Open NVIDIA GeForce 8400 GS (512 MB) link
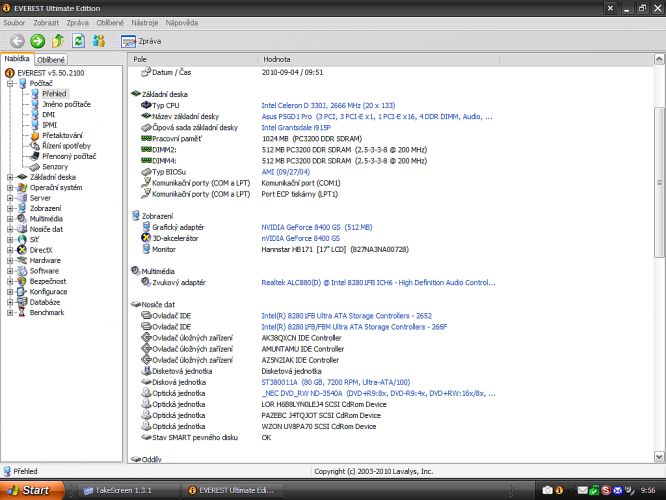The height and width of the screenshot is (500, 666). click(x=316, y=227)
